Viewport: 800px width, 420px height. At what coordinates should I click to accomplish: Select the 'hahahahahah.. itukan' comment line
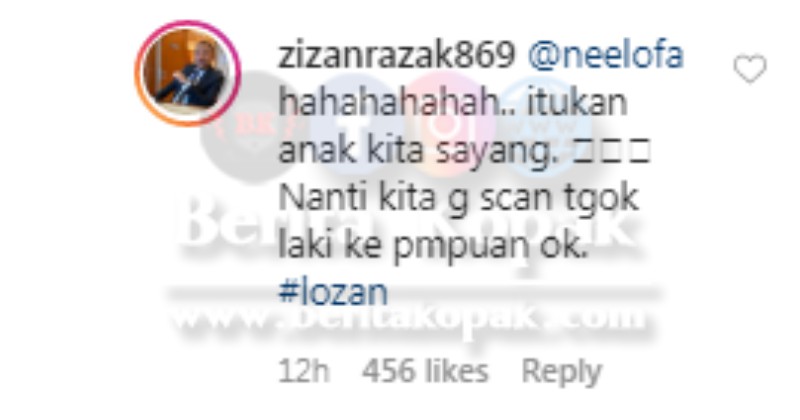coord(453,103)
